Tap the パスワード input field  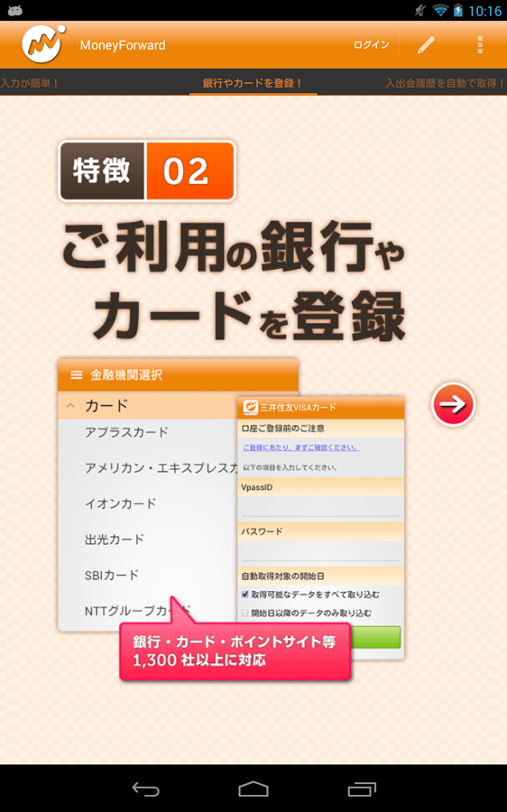click(x=320, y=551)
